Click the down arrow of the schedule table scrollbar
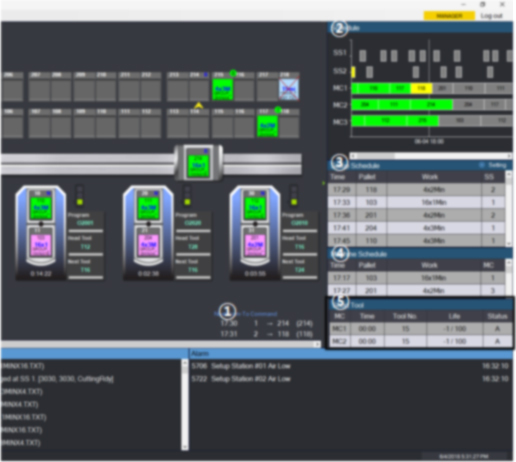The height and width of the screenshot is (462, 516). coord(509,244)
